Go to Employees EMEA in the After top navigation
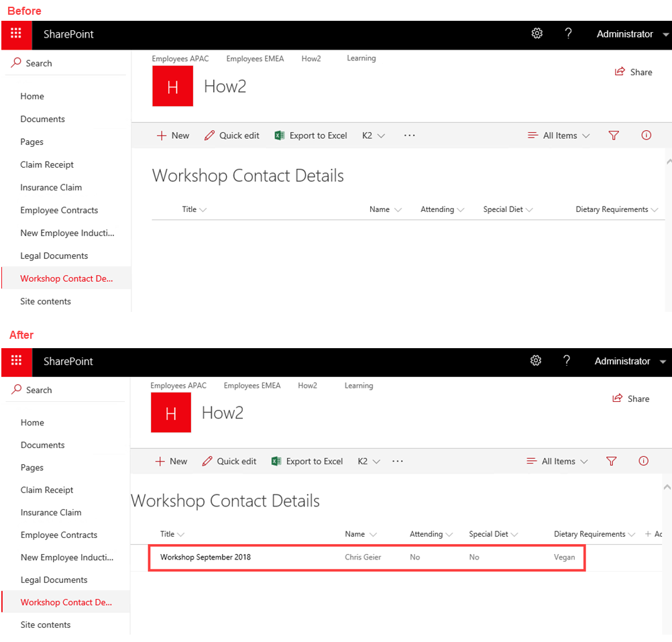 [x=252, y=386]
